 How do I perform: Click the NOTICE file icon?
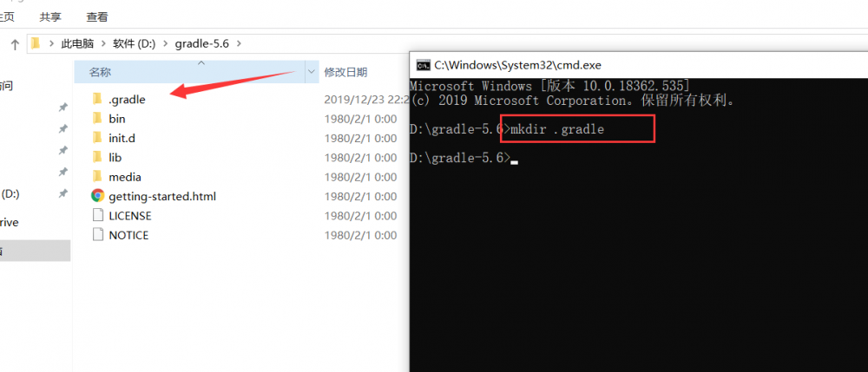97,234
